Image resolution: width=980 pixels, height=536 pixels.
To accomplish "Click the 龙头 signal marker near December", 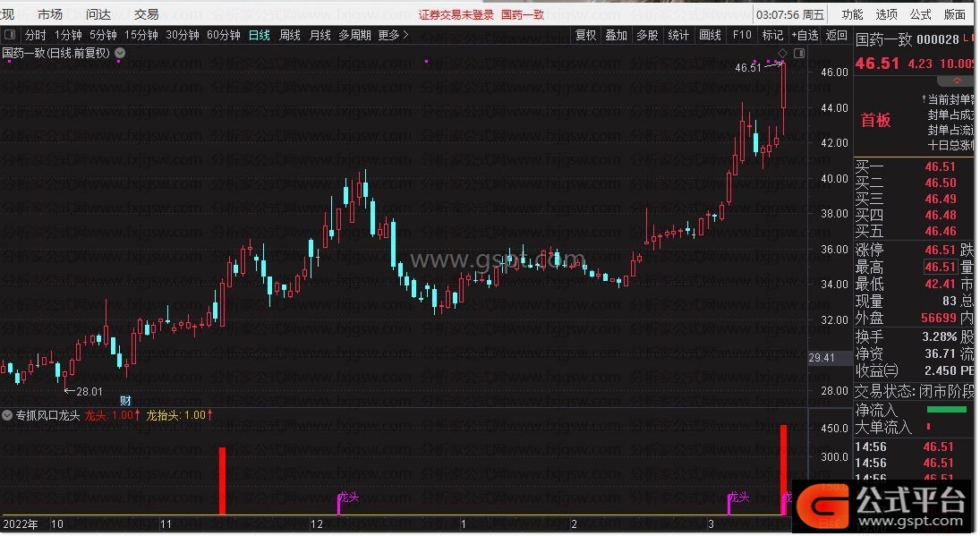I will pyautogui.click(x=348, y=498).
